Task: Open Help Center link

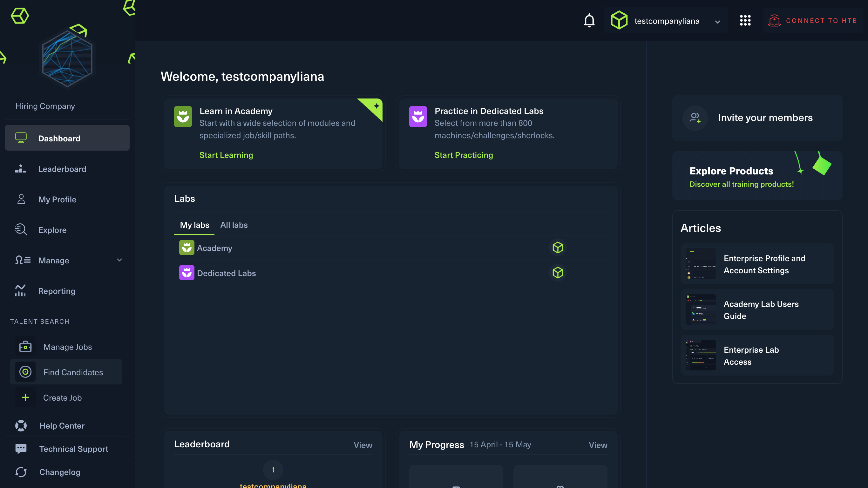Action: click(x=67, y=425)
